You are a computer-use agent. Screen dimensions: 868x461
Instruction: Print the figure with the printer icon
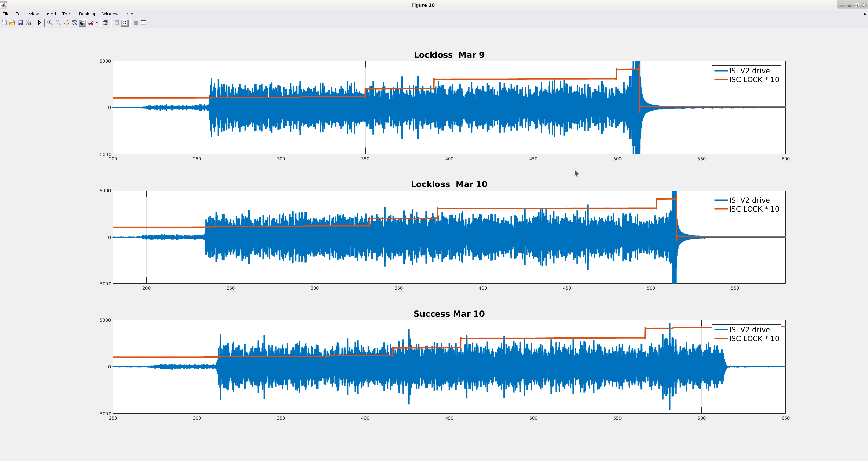pyautogui.click(x=28, y=23)
